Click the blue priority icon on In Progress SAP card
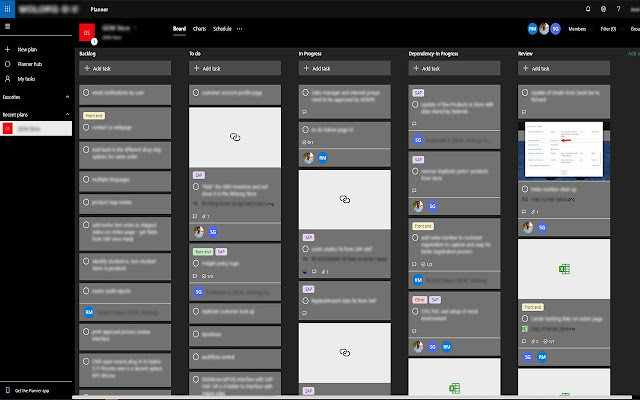This screenshot has width=640, height=400. point(304,271)
